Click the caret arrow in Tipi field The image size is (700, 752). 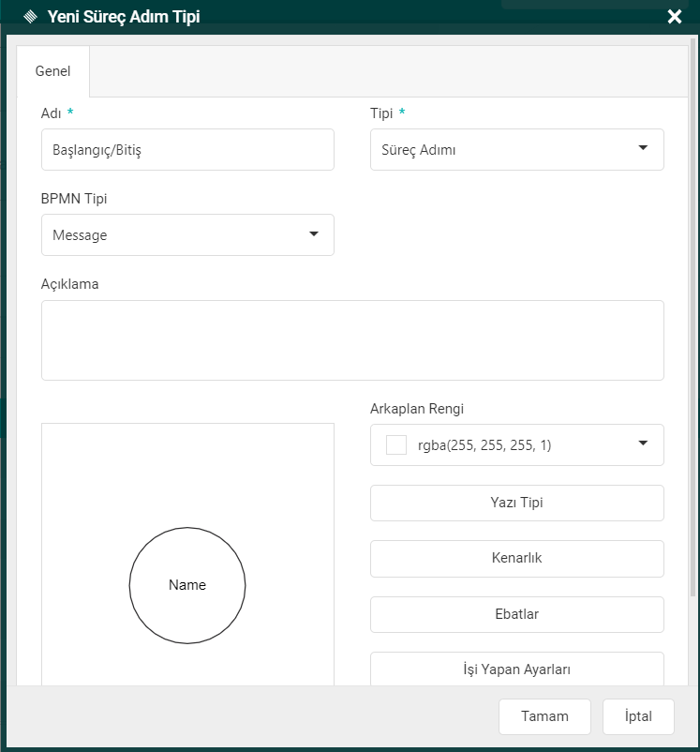tap(643, 148)
